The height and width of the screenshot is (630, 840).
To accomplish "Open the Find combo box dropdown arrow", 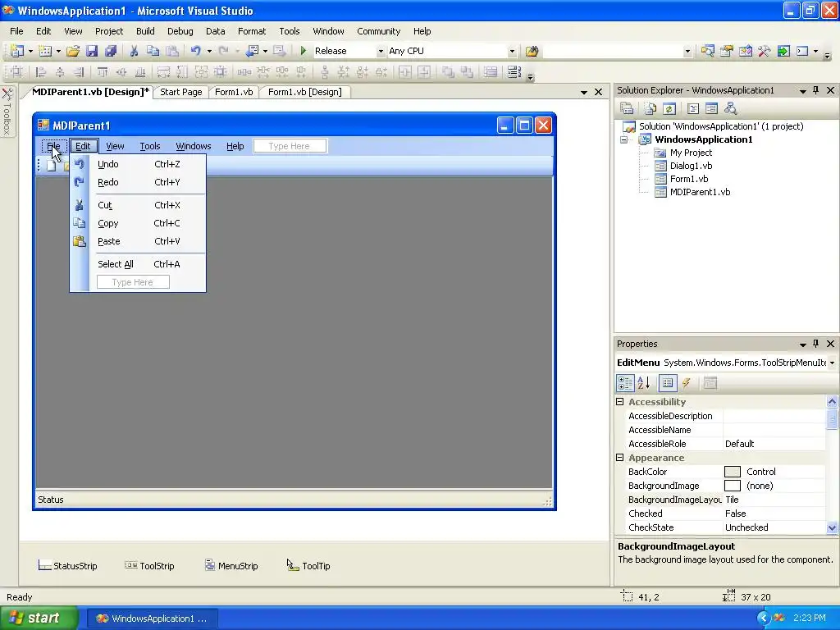I will pyautogui.click(x=688, y=52).
